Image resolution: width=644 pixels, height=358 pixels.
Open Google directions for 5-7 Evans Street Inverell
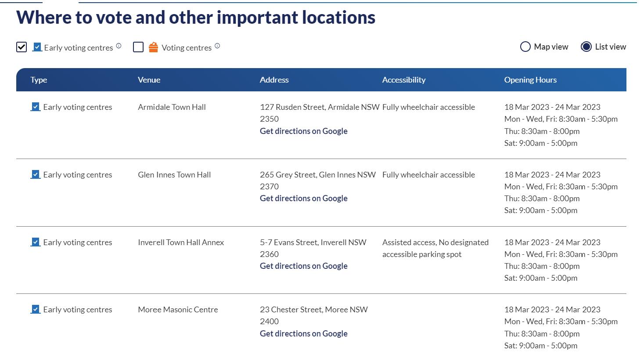tap(304, 266)
